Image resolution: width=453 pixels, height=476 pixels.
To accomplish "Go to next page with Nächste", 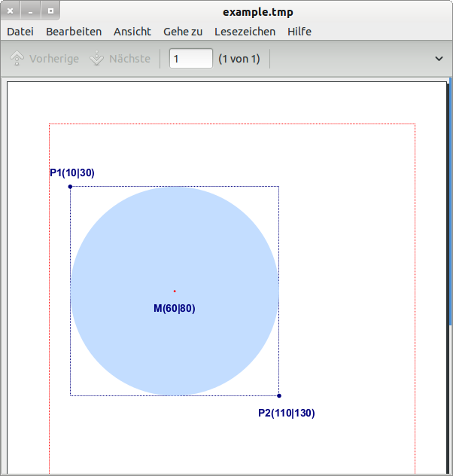I will tap(120, 59).
